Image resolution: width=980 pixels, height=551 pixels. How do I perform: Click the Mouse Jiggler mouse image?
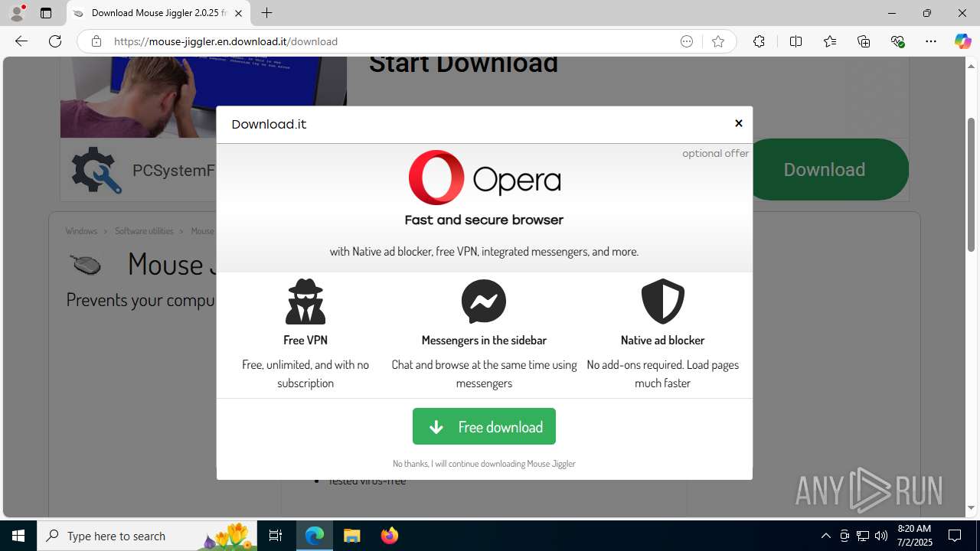[86, 264]
